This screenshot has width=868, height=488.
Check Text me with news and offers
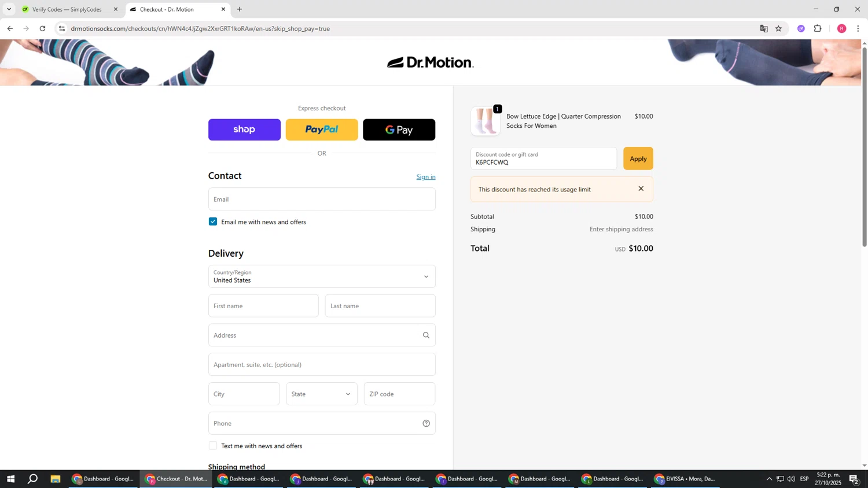[x=213, y=446]
